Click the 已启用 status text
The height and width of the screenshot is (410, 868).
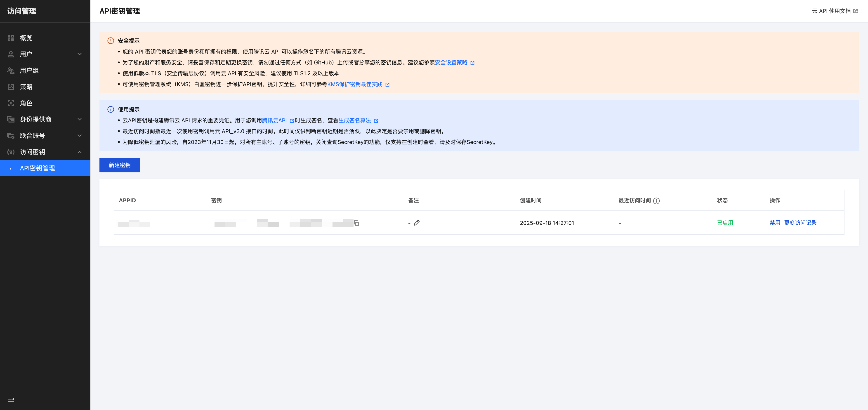click(725, 223)
